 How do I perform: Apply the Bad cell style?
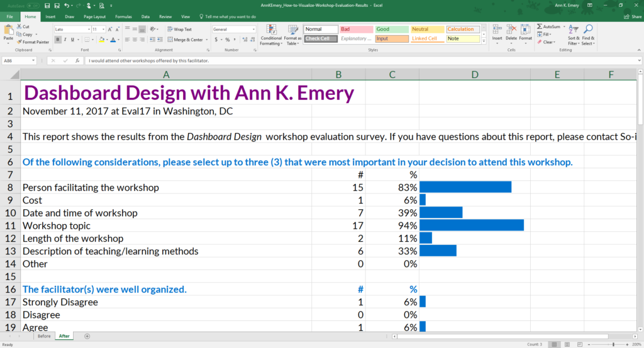(x=356, y=29)
